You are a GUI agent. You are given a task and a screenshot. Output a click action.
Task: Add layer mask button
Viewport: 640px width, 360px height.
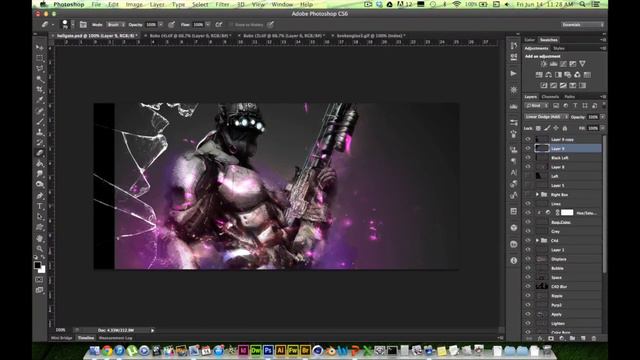pyautogui.click(x=551, y=338)
